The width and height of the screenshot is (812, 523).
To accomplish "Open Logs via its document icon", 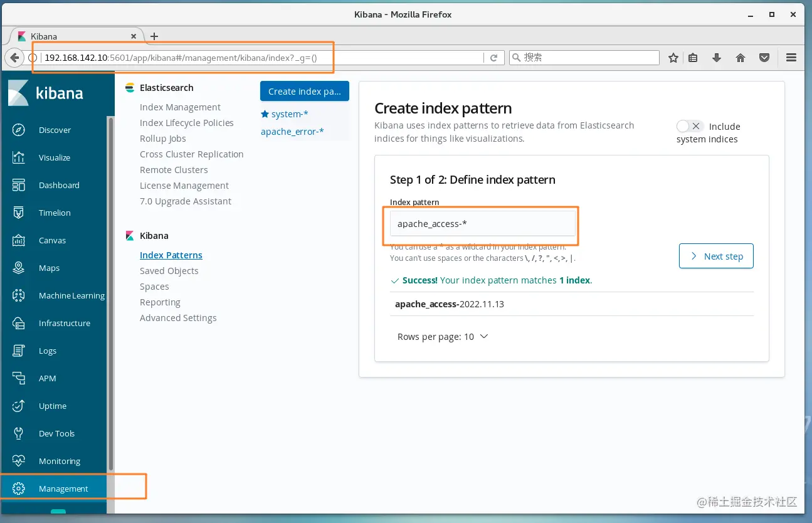I will click(x=19, y=351).
